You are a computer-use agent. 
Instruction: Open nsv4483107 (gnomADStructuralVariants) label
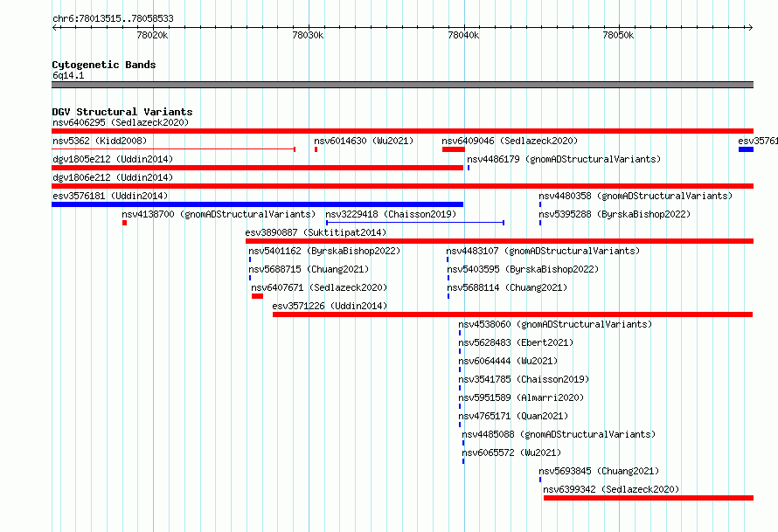click(544, 251)
